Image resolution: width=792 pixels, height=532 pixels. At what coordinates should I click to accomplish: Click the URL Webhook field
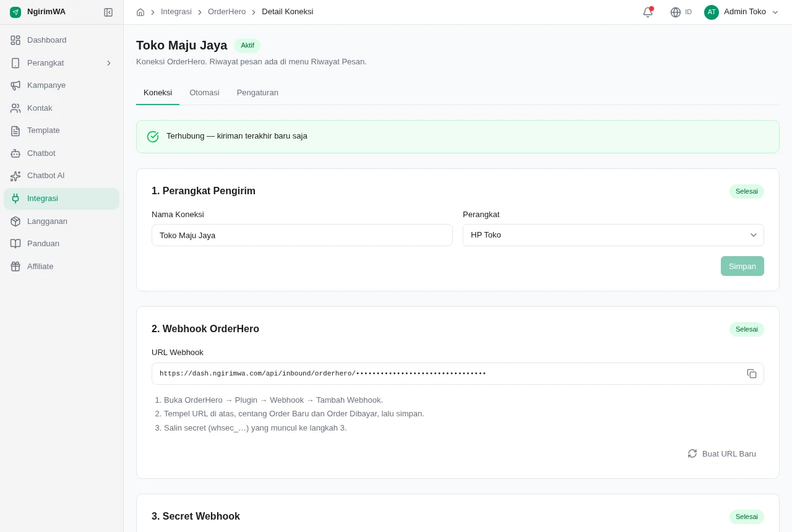click(458, 374)
